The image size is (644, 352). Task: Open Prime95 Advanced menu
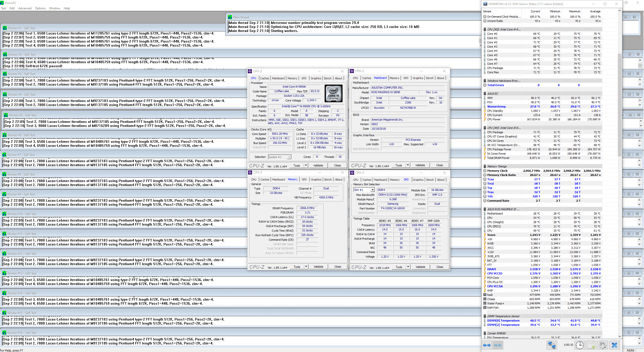pos(25,8)
